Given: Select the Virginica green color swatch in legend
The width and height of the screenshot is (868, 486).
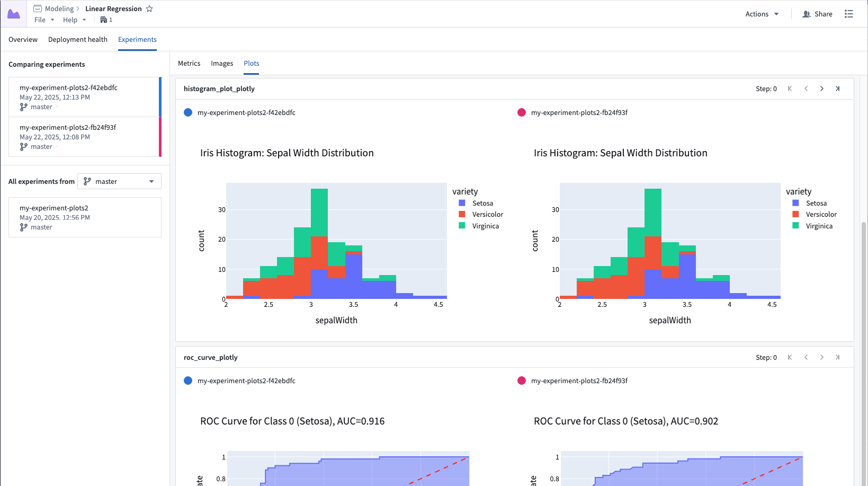Looking at the screenshot, I should pos(462,225).
